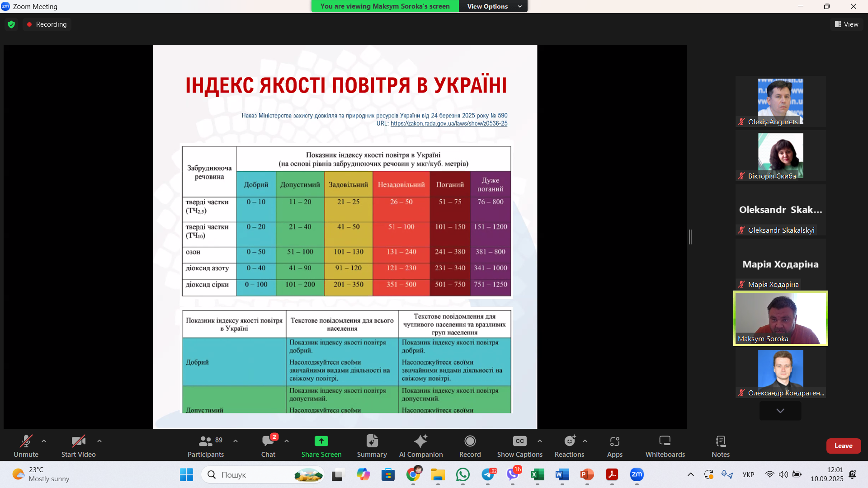Image resolution: width=868 pixels, height=488 pixels.
Task: Open the View menu at top right
Action: (846, 24)
